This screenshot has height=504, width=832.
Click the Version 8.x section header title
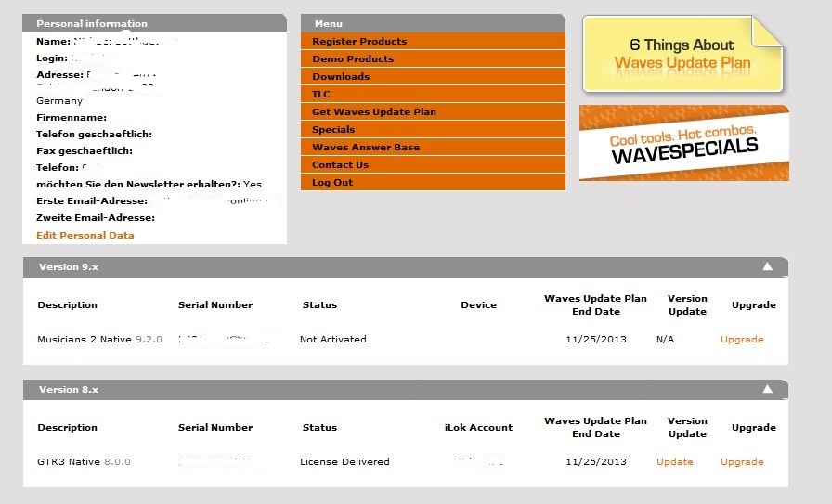point(69,390)
